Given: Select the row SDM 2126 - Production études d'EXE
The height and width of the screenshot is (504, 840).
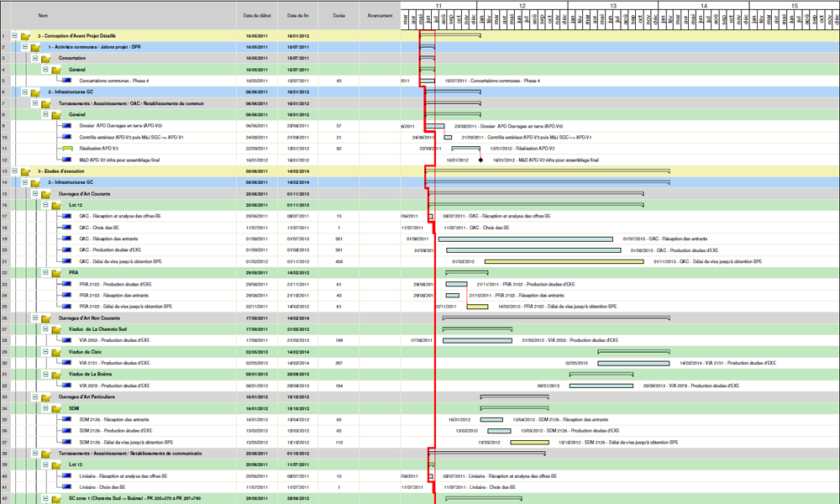Looking at the screenshot, I should pyautogui.click(x=420, y=431).
